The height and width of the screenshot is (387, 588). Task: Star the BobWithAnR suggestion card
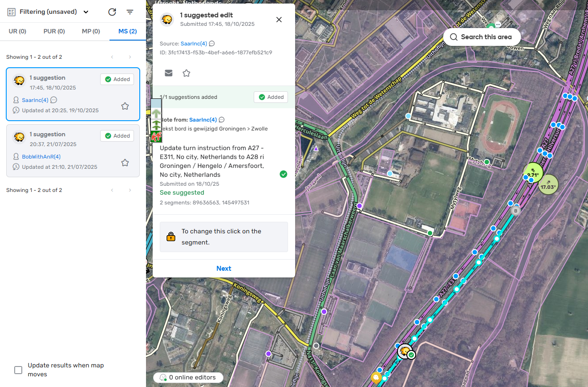point(125,163)
